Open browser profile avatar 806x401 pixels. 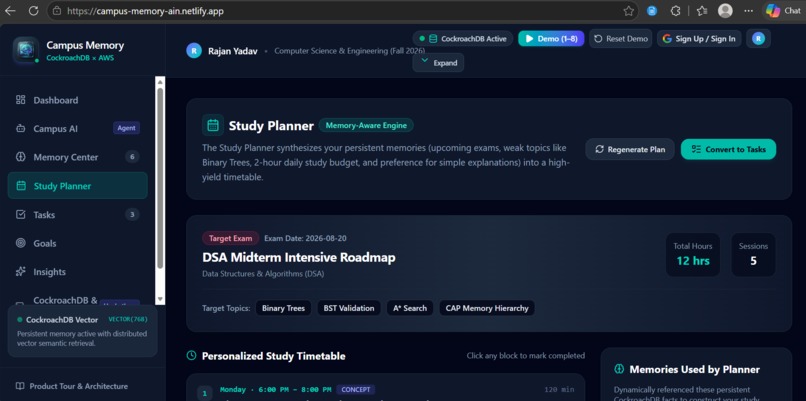click(725, 11)
